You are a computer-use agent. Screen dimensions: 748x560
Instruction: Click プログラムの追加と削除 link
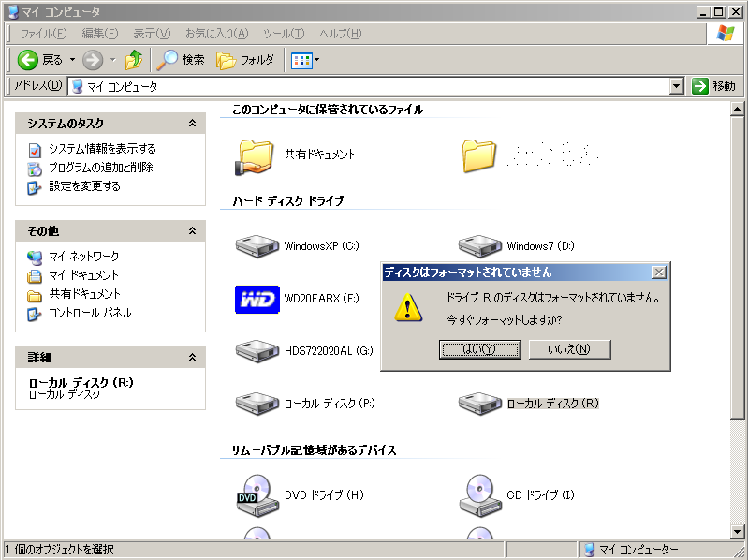point(101,168)
